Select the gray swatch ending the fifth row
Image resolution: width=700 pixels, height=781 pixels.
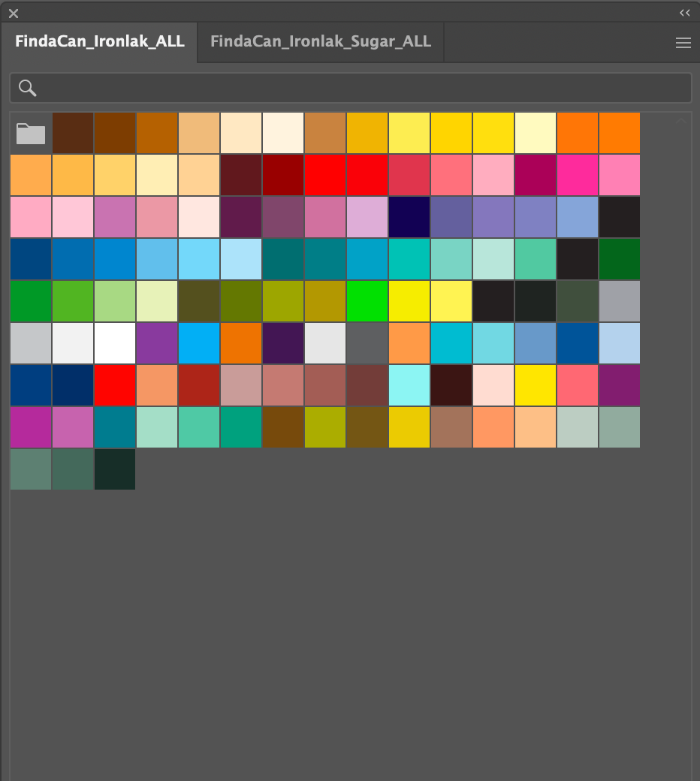[620, 301]
